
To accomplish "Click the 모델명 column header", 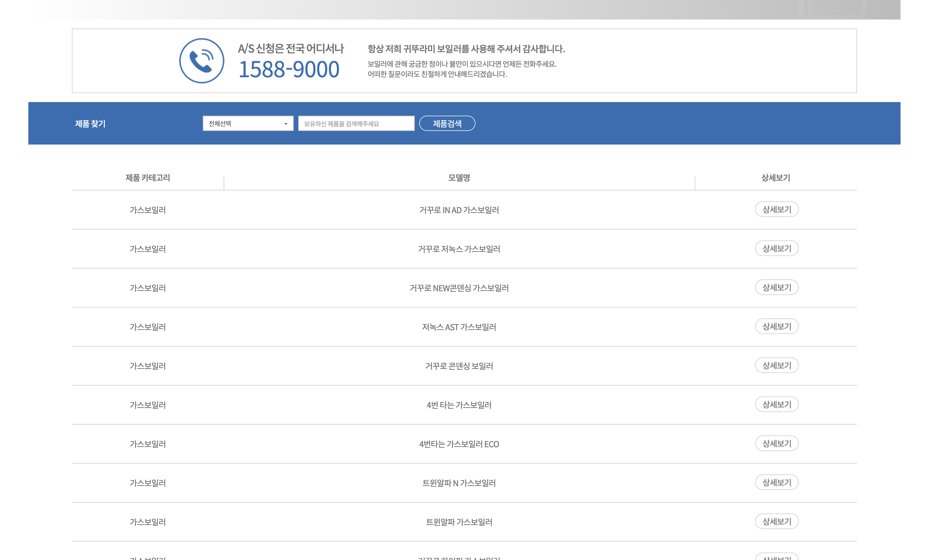I will (459, 178).
